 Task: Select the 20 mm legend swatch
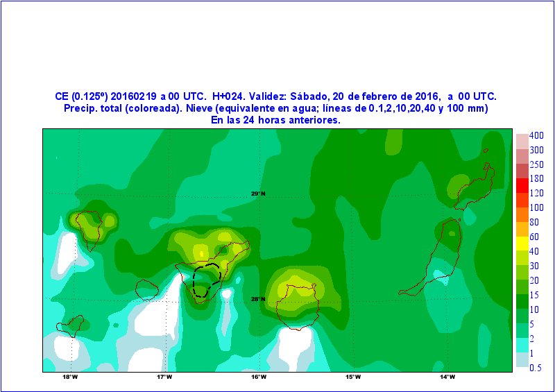tap(522, 287)
